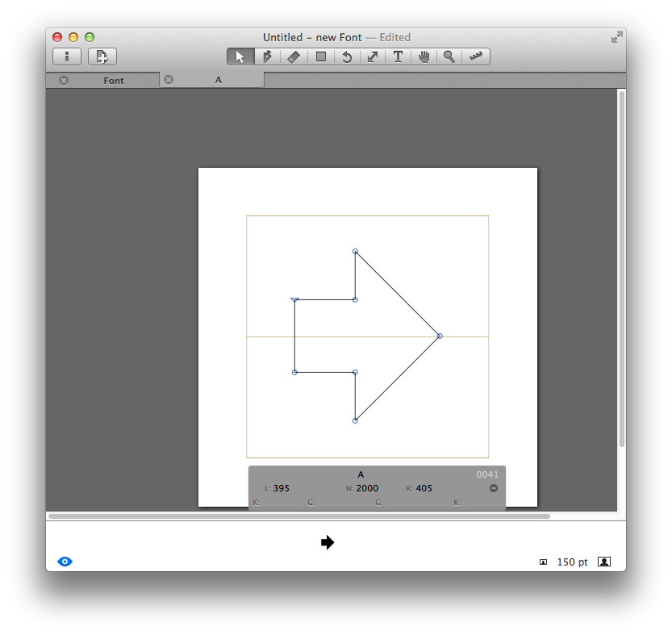The height and width of the screenshot is (635, 672).
Task: Click the glyph name A field
Action: [x=361, y=474]
